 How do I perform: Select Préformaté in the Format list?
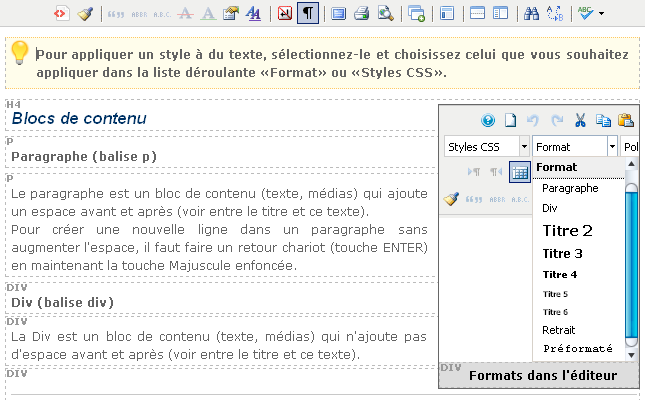click(x=578, y=349)
